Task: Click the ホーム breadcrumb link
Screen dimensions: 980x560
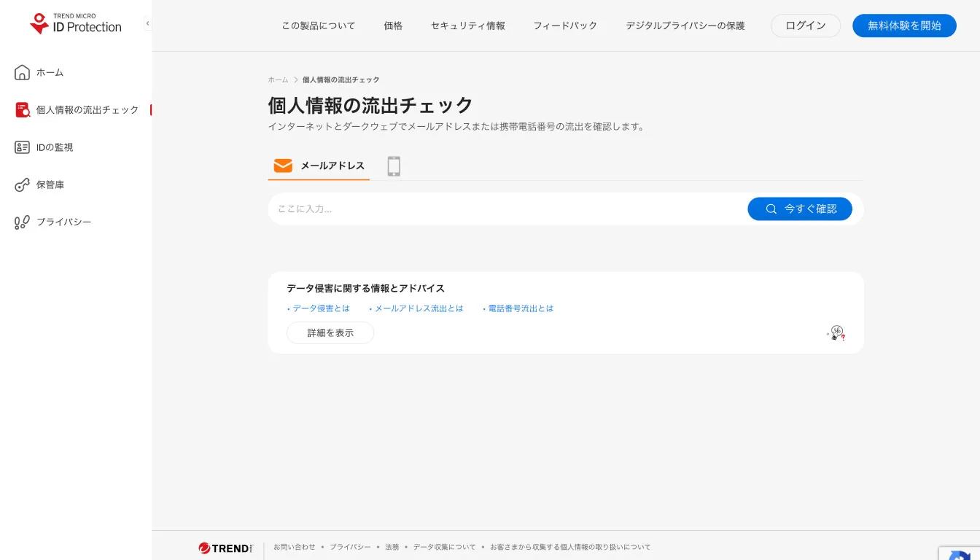Action: [278, 79]
